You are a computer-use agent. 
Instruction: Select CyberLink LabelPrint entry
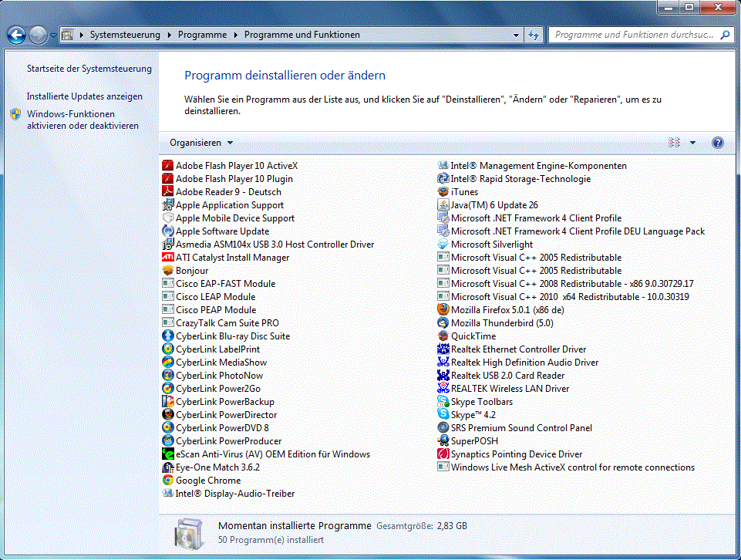point(211,349)
